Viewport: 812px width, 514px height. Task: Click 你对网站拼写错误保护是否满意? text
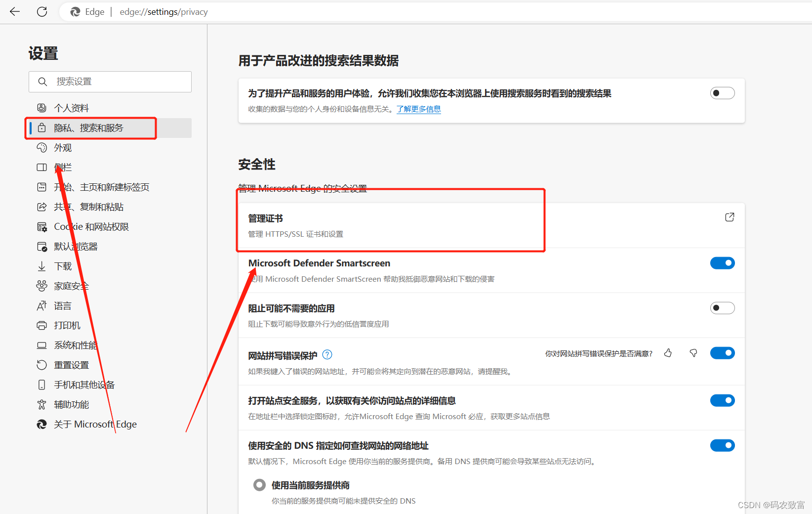(599, 353)
